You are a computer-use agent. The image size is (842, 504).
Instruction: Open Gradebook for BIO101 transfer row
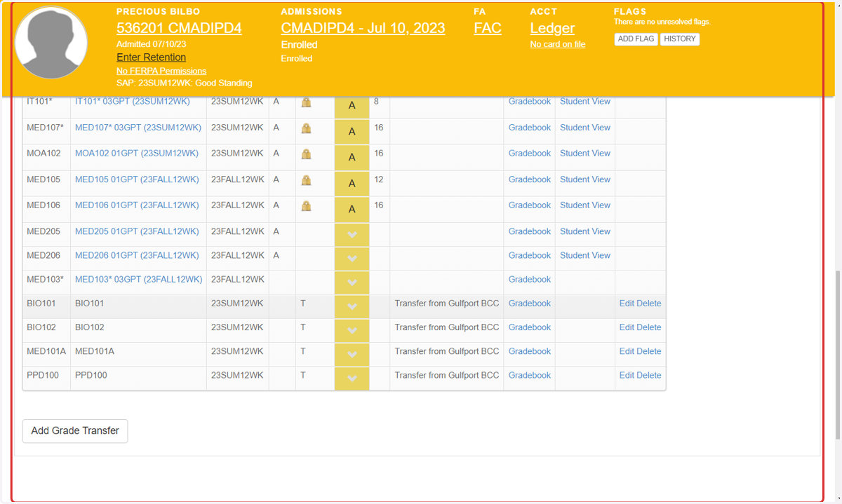pos(530,304)
